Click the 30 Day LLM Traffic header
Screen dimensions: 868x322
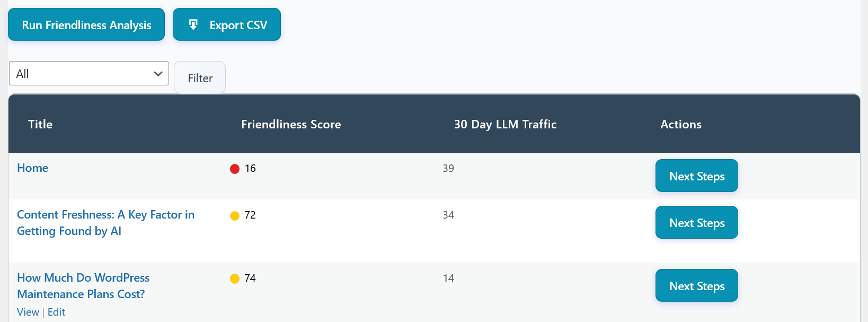pyautogui.click(x=505, y=124)
